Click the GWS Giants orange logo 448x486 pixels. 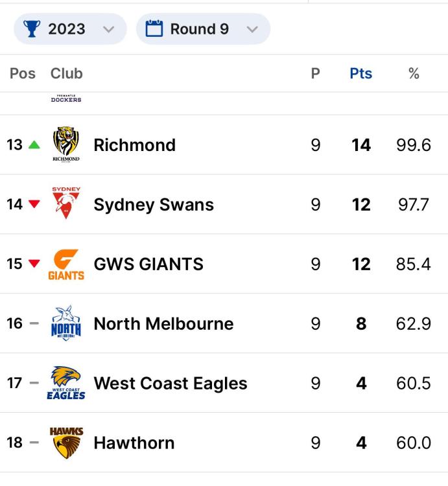click(66, 264)
